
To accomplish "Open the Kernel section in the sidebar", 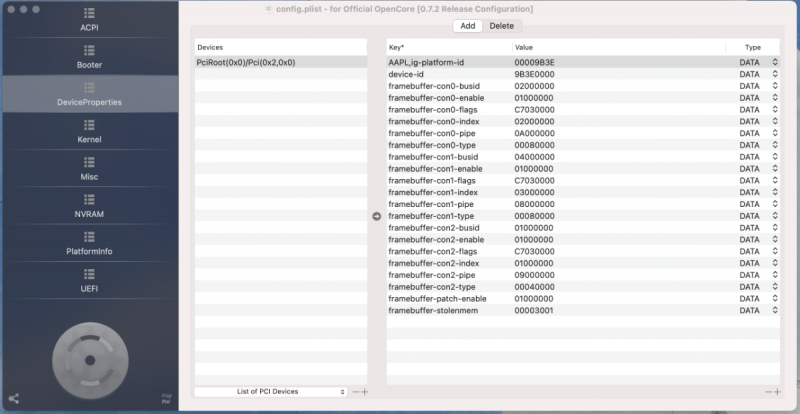I will coord(89,132).
